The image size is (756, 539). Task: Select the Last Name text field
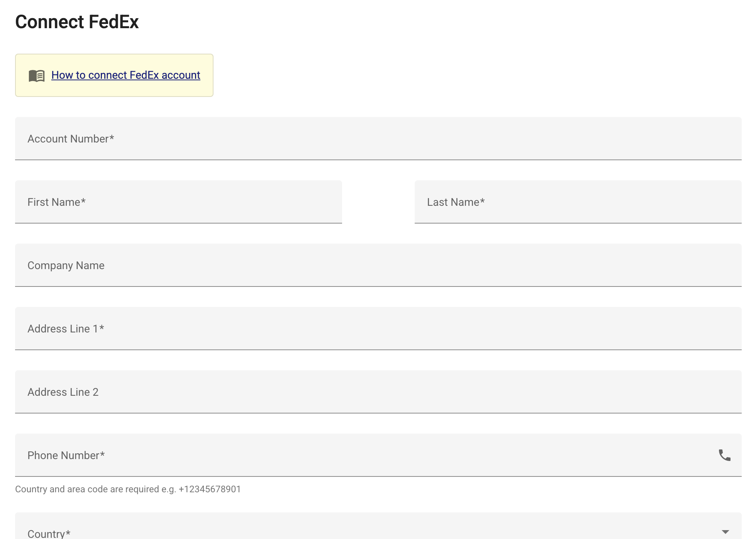click(x=578, y=202)
